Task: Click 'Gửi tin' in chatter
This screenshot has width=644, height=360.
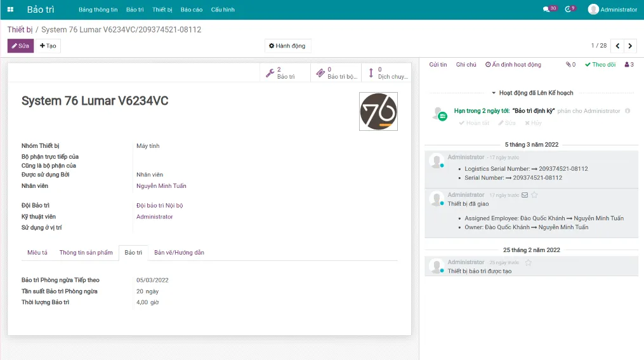Action: 438,65
